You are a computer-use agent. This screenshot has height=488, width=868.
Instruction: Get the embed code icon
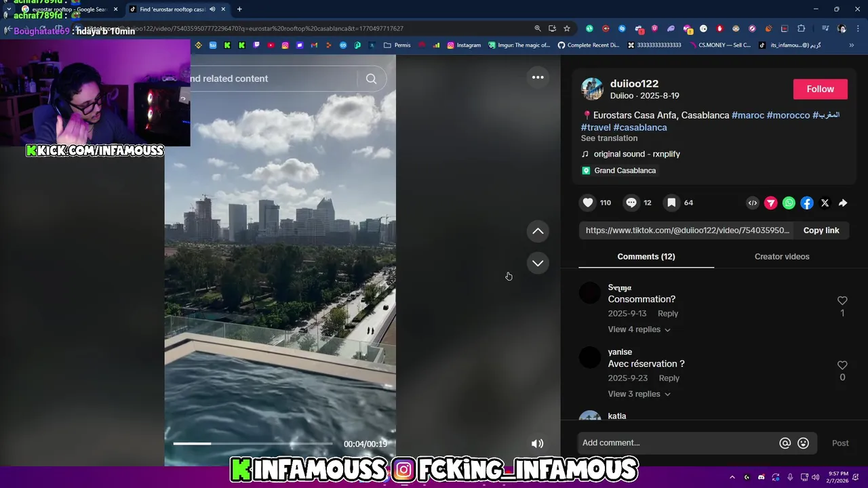click(x=753, y=203)
